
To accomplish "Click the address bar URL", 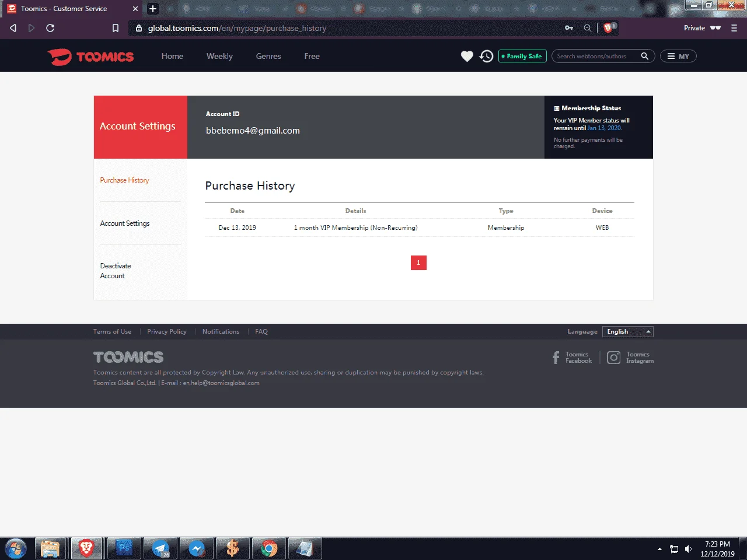I will click(x=237, y=28).
